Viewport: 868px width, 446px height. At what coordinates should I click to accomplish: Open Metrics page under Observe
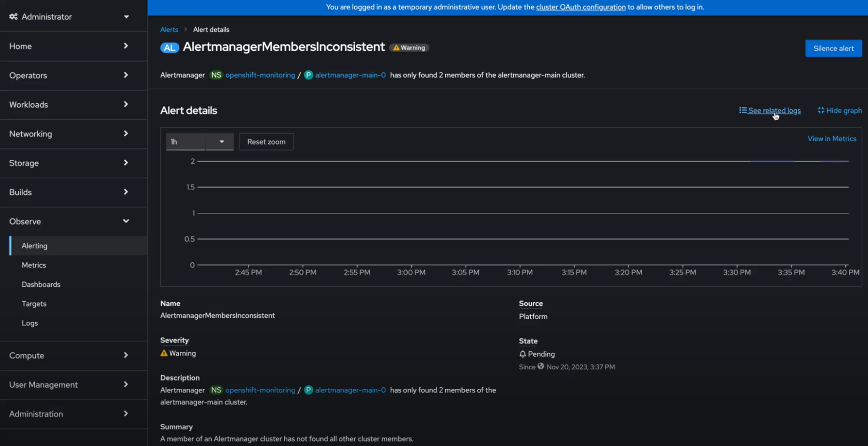tap(34, 265)
